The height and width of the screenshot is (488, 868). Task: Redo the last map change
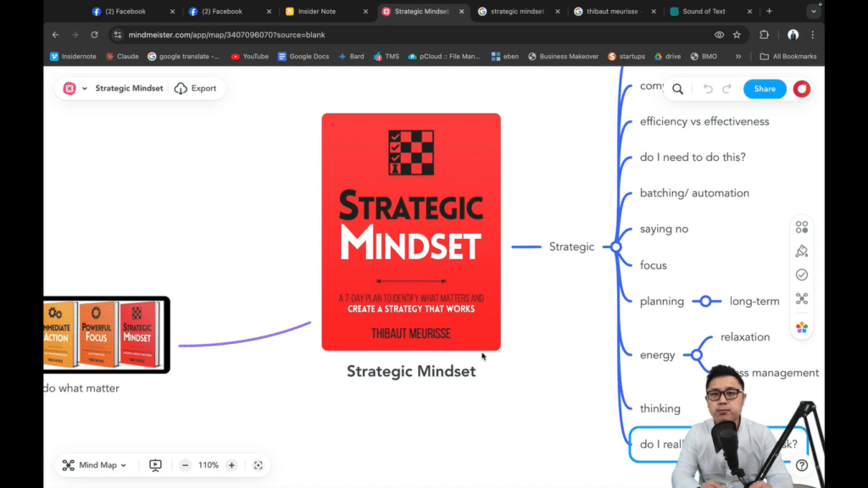[x=726, y=89]
